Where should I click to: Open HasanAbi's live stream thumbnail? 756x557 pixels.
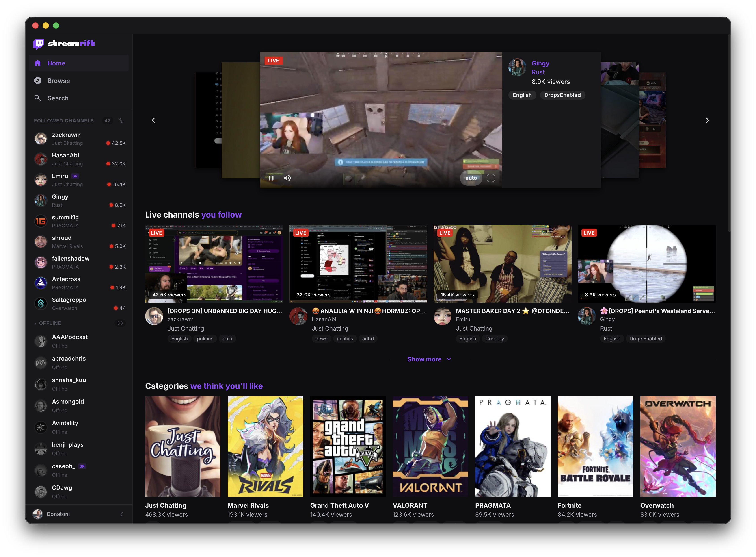[358, 264]
